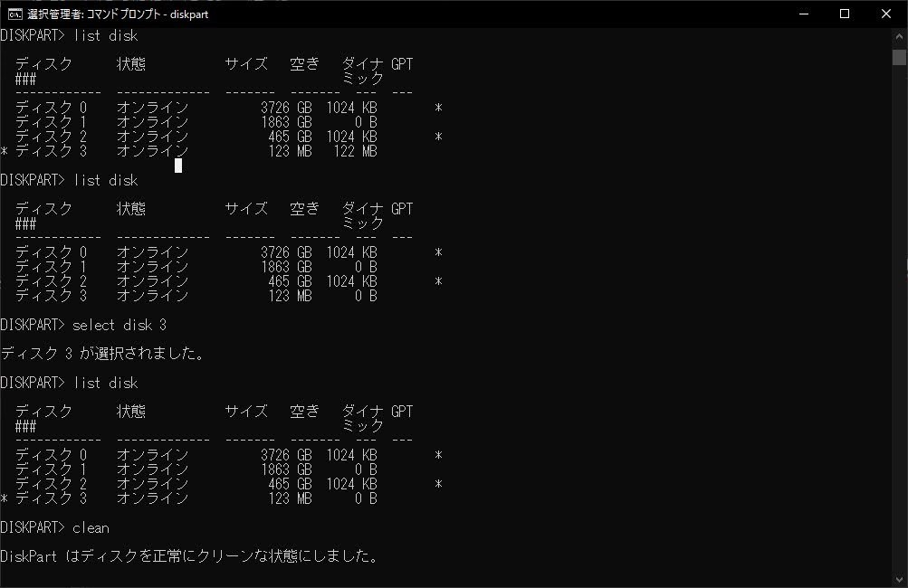The height and width of the screenshot is (588, 908).
Task: Click the 'ディスク 3' row directly above the clean command
Action: click(190, 498)
